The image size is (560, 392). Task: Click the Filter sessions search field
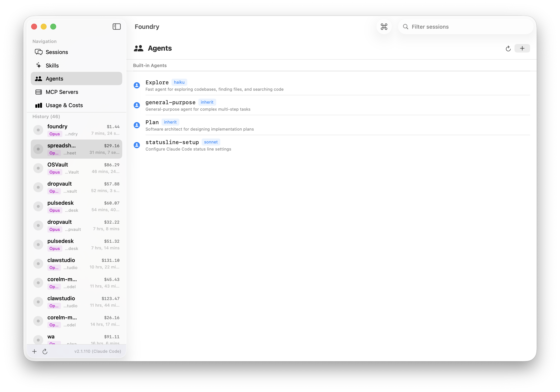pos(463,27)
